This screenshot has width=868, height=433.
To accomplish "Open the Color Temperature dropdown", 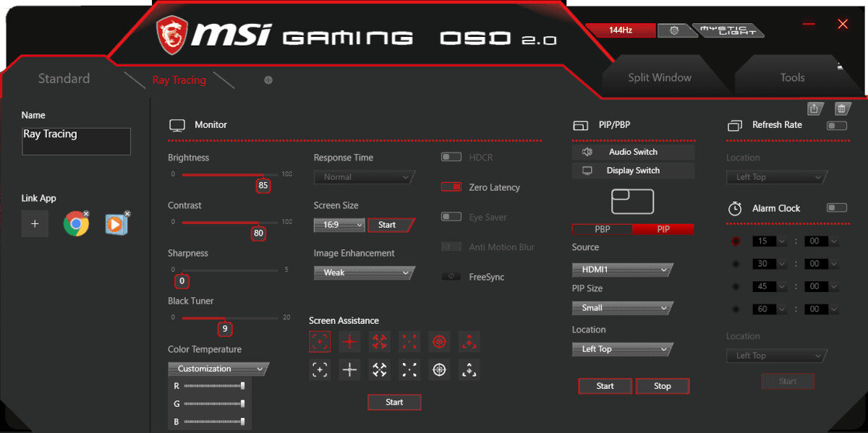I will [x=218, y=369].
